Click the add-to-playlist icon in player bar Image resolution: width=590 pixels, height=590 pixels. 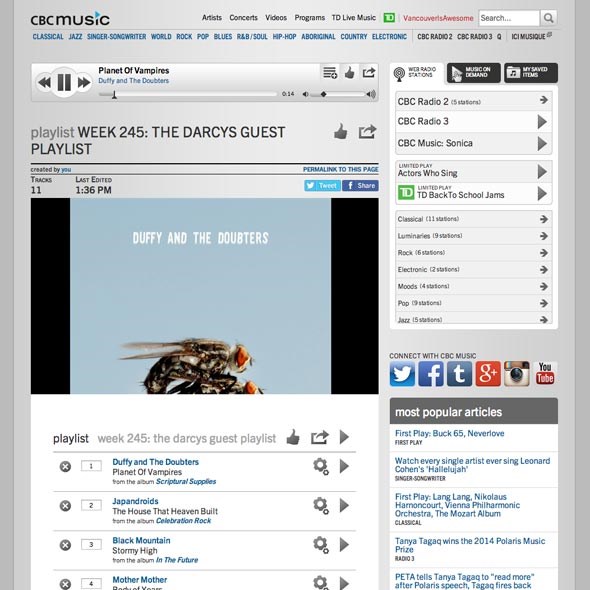pyautogui.click(x=330, y=72)
